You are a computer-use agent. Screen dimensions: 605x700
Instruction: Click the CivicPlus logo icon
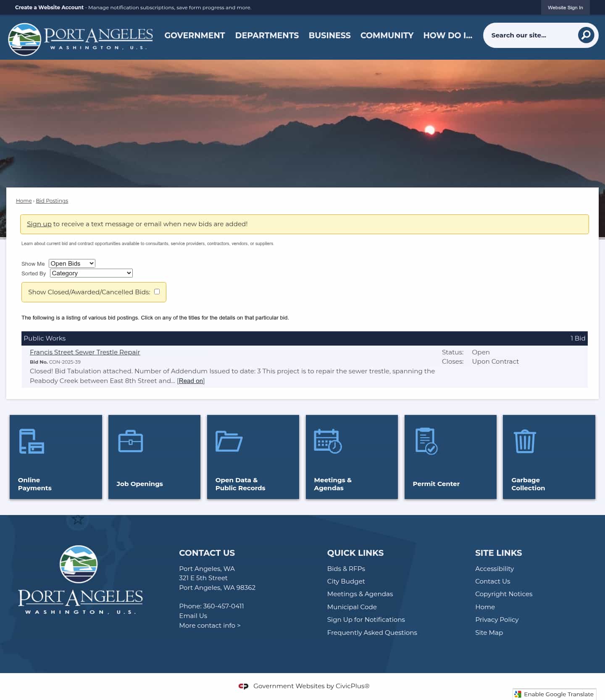243,686
